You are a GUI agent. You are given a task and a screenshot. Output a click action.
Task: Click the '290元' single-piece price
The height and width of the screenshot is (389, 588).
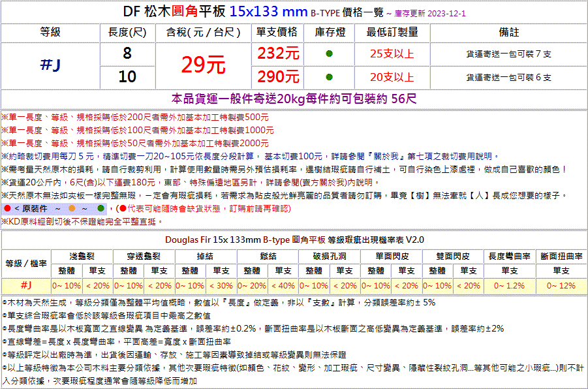pyautogui.click(x=278, y=77)
